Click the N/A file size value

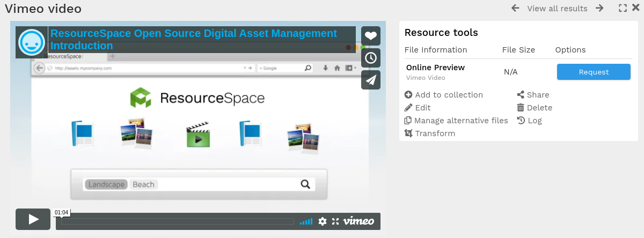click(511, 72)
